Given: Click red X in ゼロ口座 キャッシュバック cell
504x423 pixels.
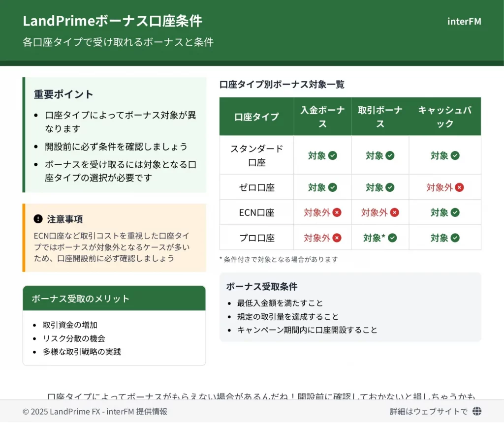Looking at the screenshot, I should pos(459,187).
